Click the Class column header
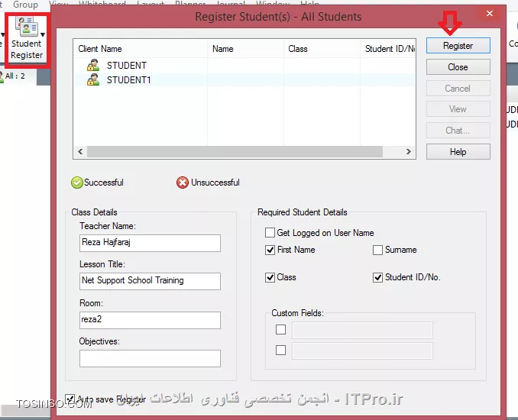Screen dimensions: 518x420 [x=322, y=49]
